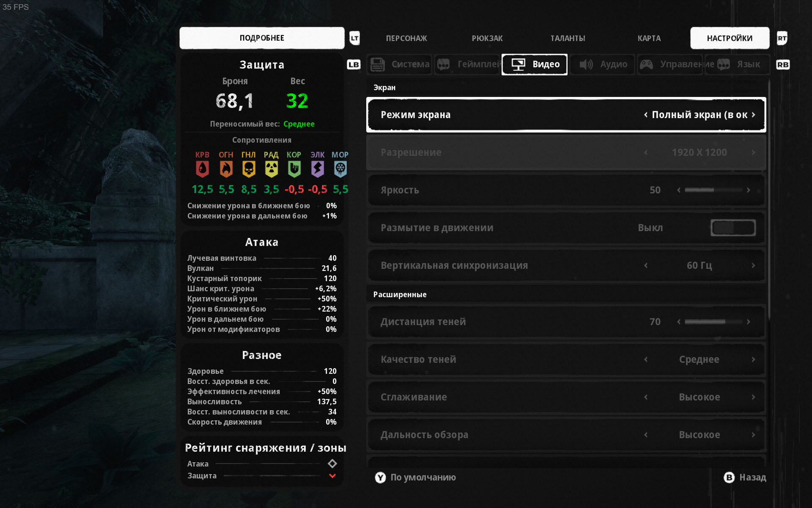812x508 pixels.
Task: Click the frost МОР resistance icon
Action: click(x=340, y=169)
